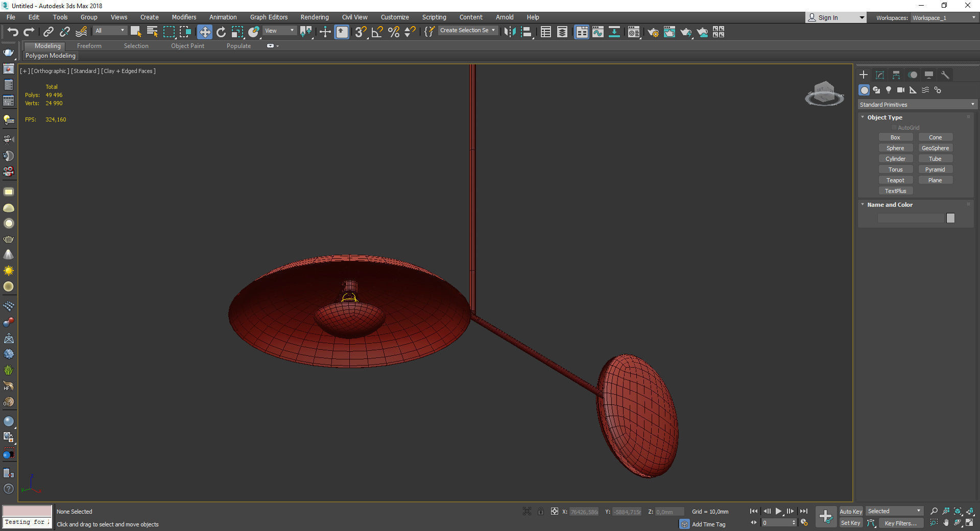Activate the Select and Uniform Scale tool
Image resolution: width=980 pixels, height=531 pixels.
click(x=237, y=32)
